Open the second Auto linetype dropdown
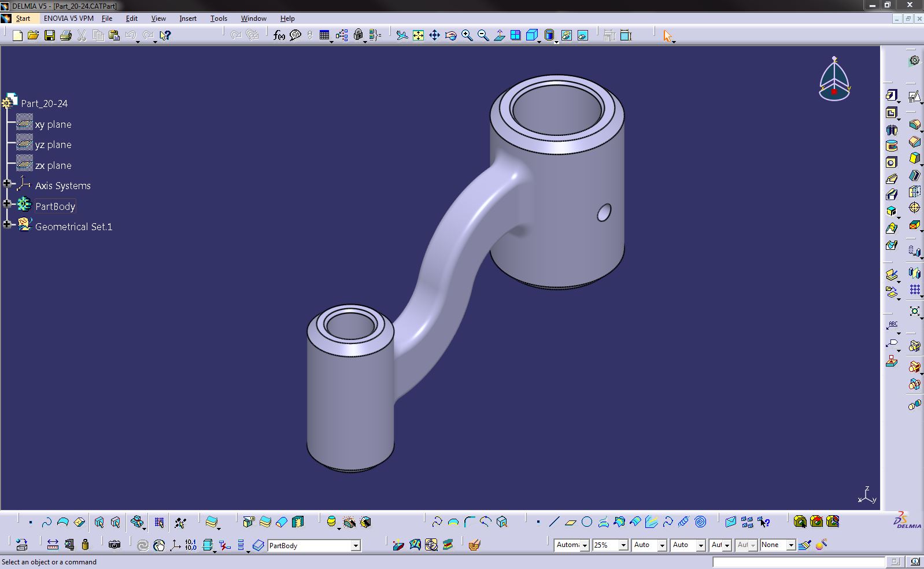Image resolution: width=924 pixels, height=569 pixels. tap(701, 545)
